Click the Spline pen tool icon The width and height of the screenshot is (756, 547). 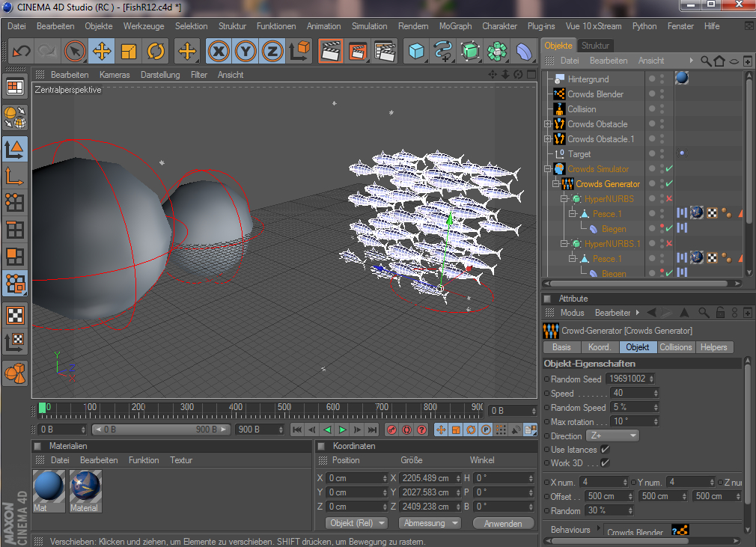pos(443,51)
